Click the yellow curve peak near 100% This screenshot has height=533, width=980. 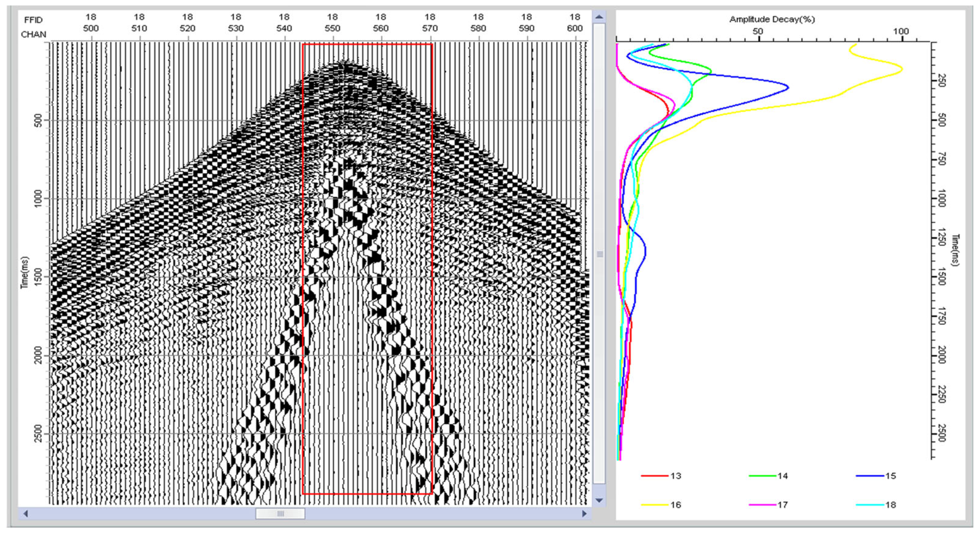[x=902, y=69]
